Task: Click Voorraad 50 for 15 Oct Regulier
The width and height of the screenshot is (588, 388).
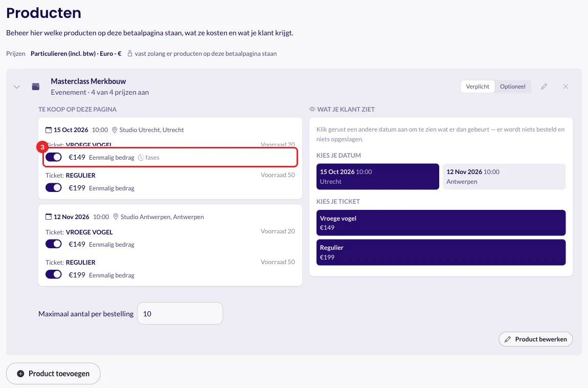Action: [278, 175]
